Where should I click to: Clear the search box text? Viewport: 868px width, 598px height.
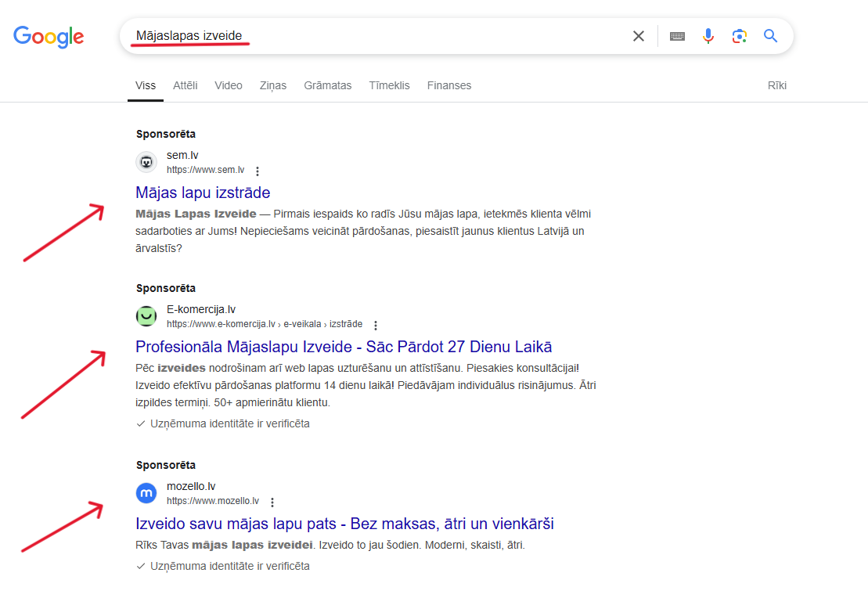point(639,36)
